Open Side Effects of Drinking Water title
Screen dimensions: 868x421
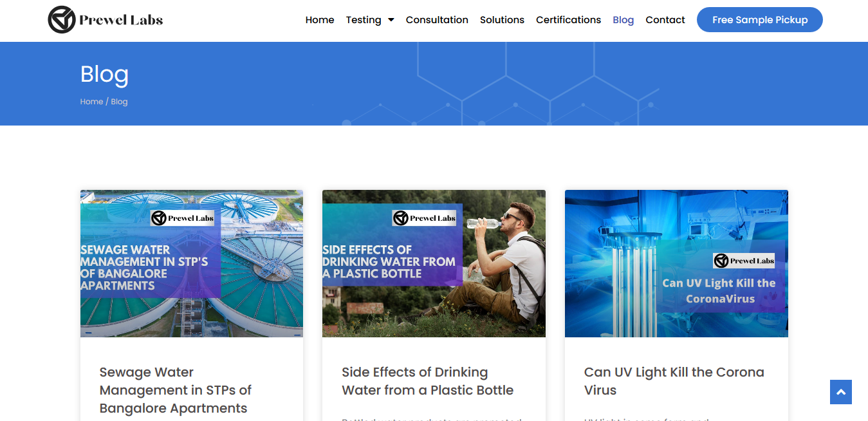[427, 381]
